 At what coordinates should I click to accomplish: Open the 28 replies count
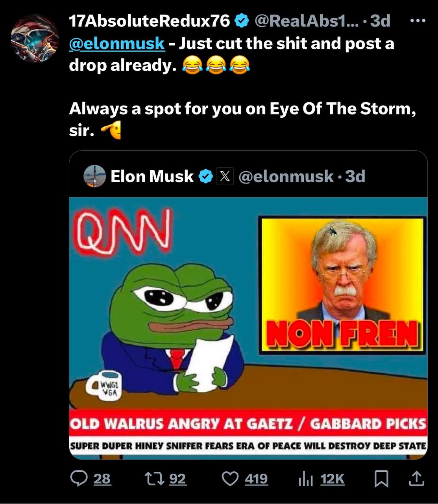pos(102,479)
